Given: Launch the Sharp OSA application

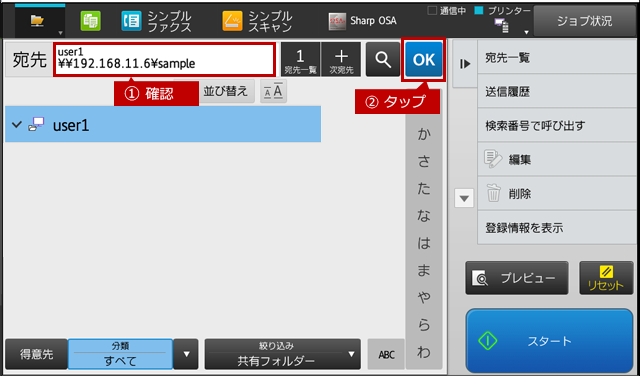Looking at the screenshot, I should coord(362,21).
